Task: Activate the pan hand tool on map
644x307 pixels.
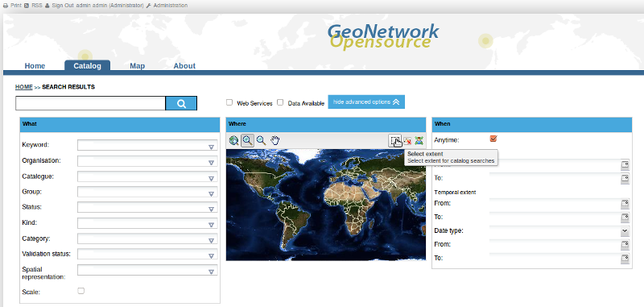Action: coord(275,140)
